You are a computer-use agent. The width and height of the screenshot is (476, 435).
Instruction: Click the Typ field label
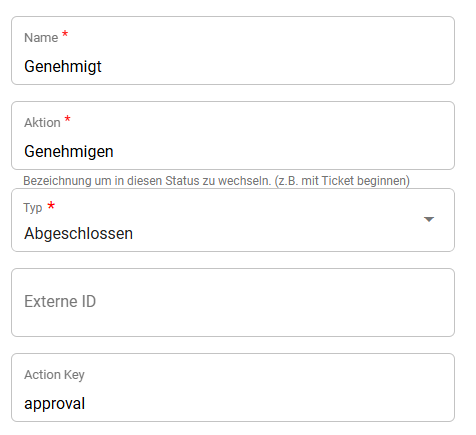pyautogui.click(x=33, y=208)
